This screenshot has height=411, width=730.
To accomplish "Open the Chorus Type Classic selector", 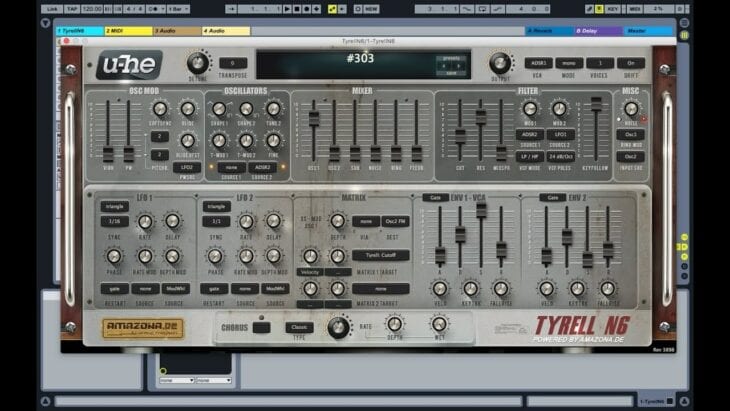I will click(299, 327).
